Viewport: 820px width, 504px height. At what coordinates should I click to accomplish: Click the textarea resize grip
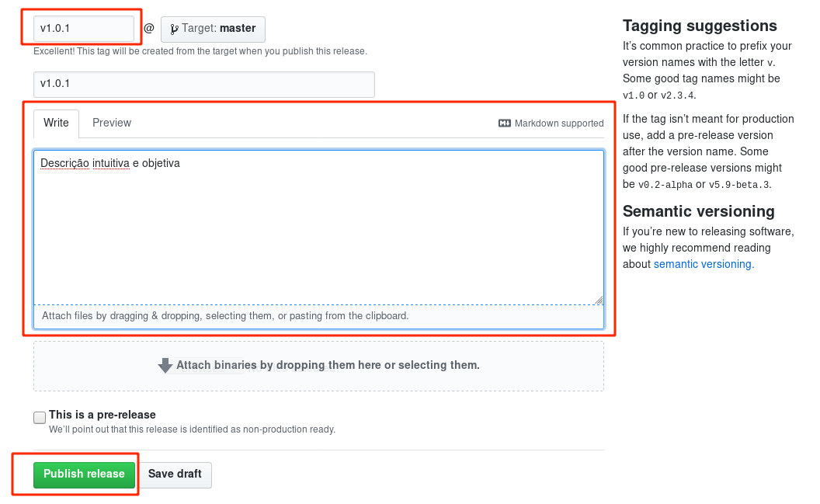(599, 299)
